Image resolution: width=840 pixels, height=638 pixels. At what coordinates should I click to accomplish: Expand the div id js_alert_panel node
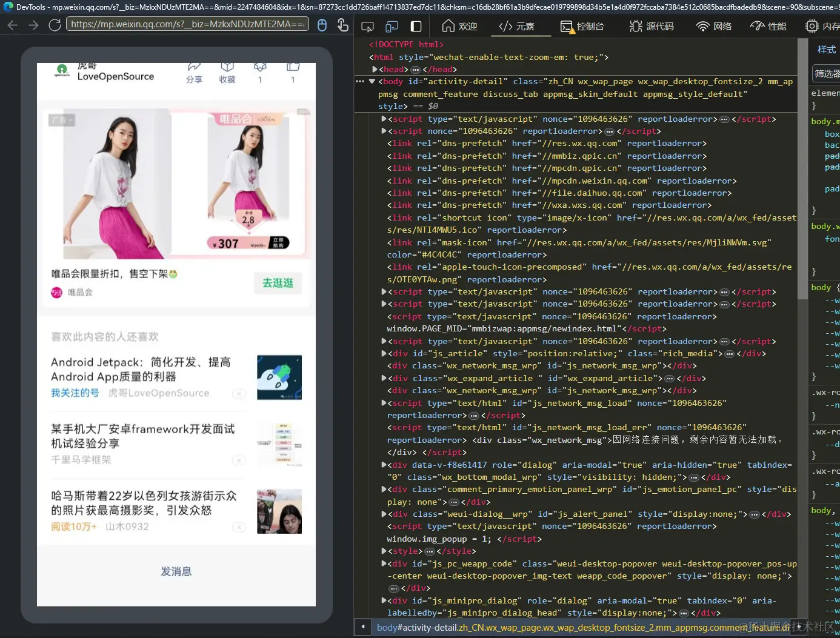(x=384, y=514)
